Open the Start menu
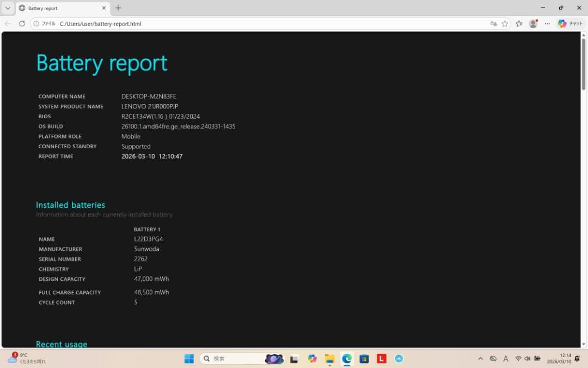This screenshot has height=368, width=588. click(x=188, y=358)
